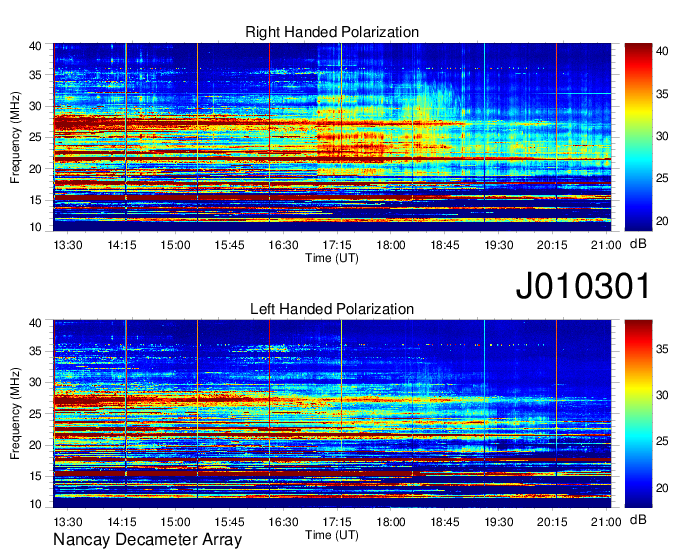
Task: Click 18:45 tick on Right Handed time axis
Action: coord(445,245)
